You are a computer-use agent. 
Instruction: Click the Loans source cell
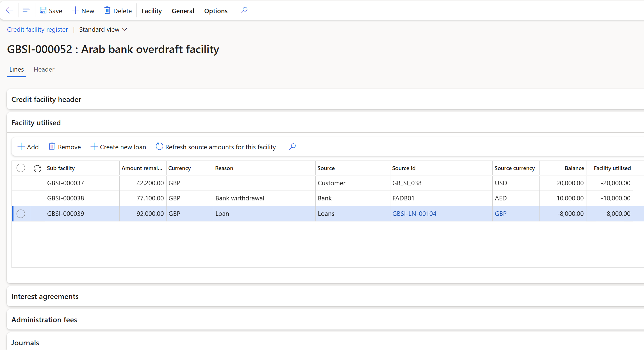click(353, 214)
